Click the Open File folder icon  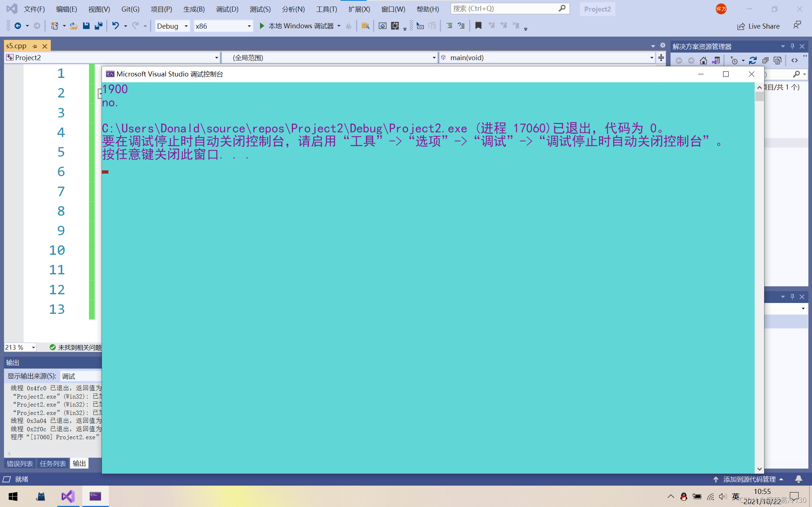tap(74, 26)
